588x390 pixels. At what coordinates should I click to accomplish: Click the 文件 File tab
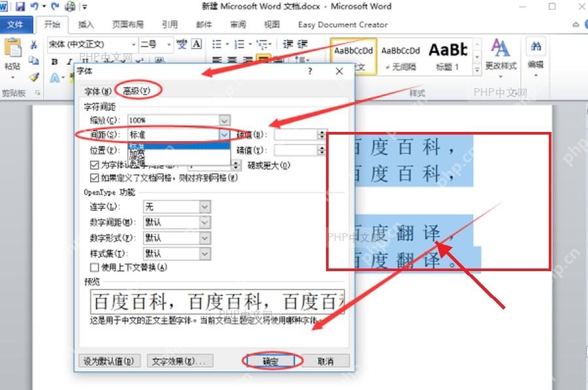[16, 25]
